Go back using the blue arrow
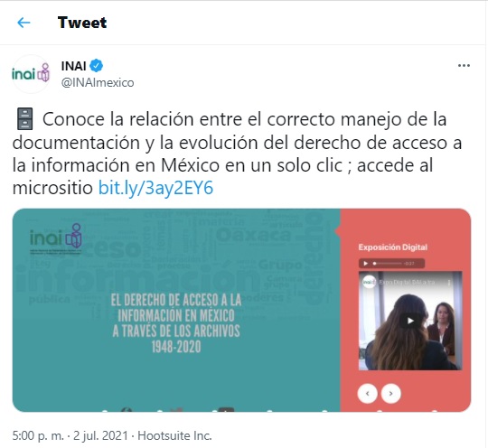Screen dimensions: 488x448 tap(23, 23)
